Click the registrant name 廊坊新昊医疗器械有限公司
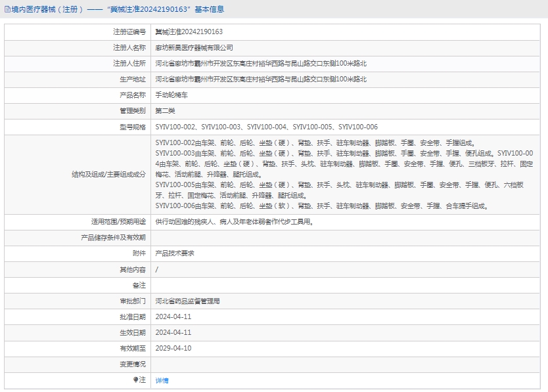 pyautogui.click(x=194, y=47)
